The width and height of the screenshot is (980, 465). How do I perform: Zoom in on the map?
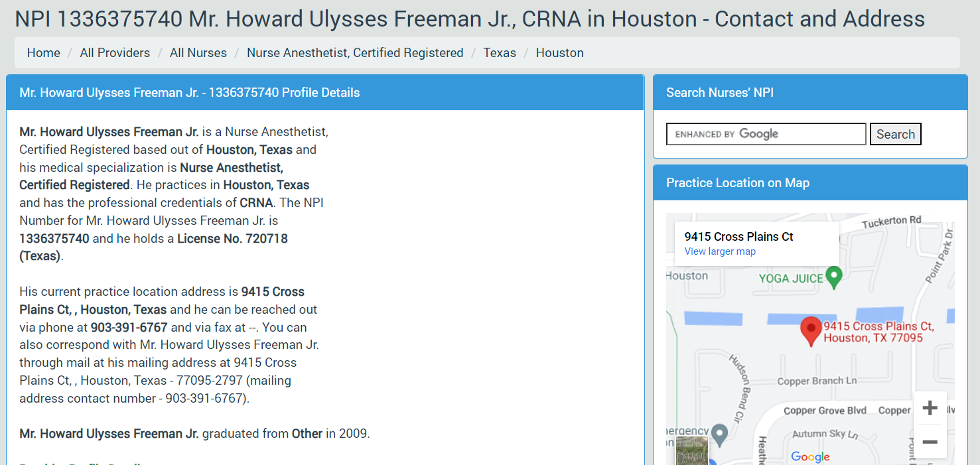point(930,408)
